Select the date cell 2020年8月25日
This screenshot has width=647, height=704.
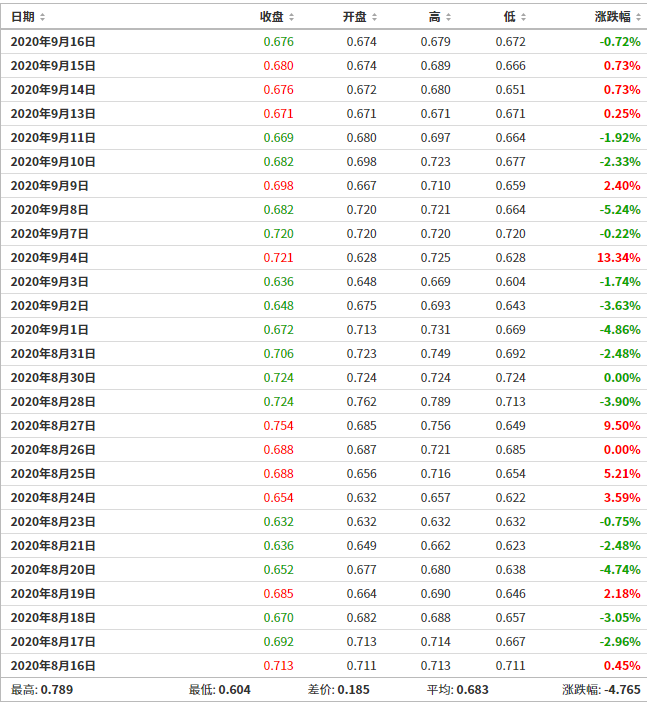tap(53, 474)
